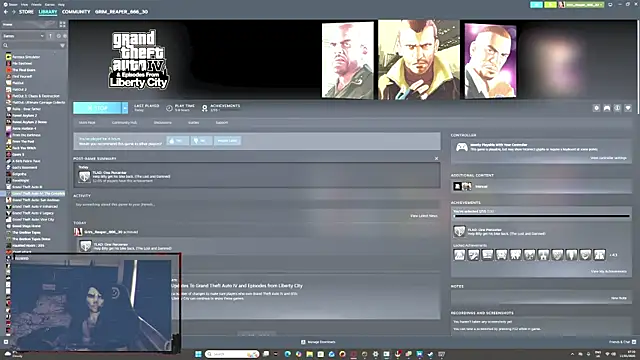Viewport: 640px width, 360px height.
Task: Click the gamepad icon in Controller panel
Action: [x=462, y=147]
